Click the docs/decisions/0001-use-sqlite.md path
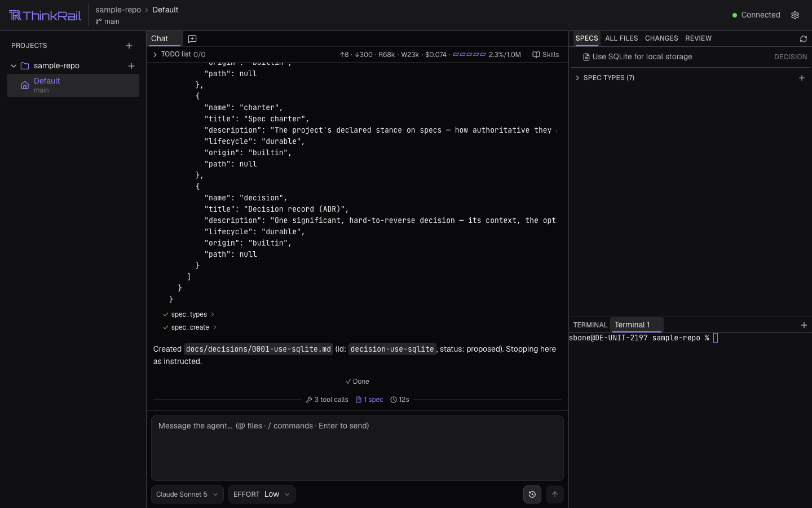 pyautogui.click(x=258, y=349)
